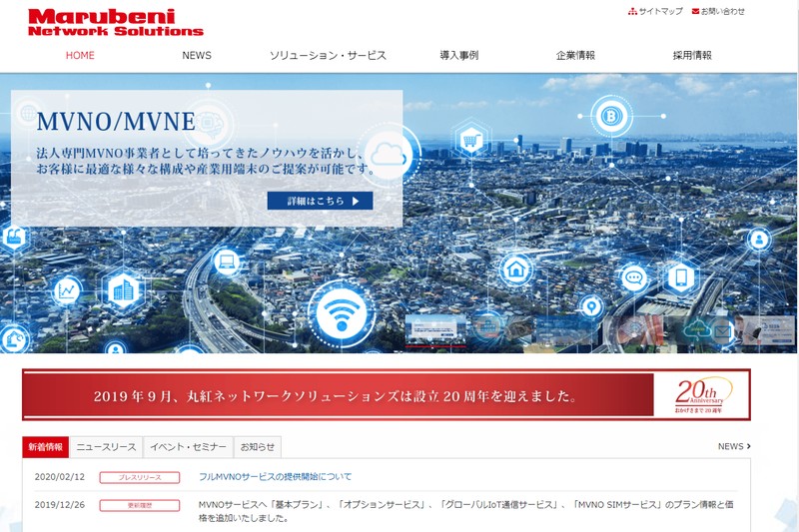Viewport: 799px width, 532px height.
Task: Open the サイトマップ link
Action: pos(660,11)
